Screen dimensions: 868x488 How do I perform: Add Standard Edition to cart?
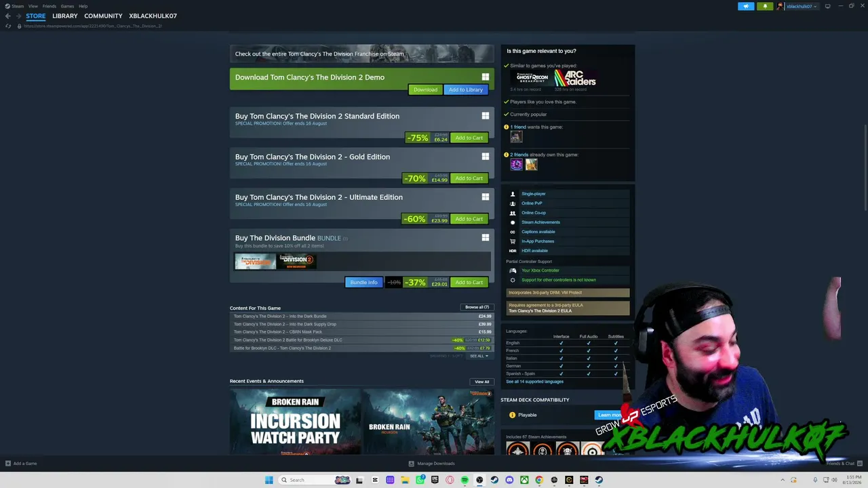point(469,138)
